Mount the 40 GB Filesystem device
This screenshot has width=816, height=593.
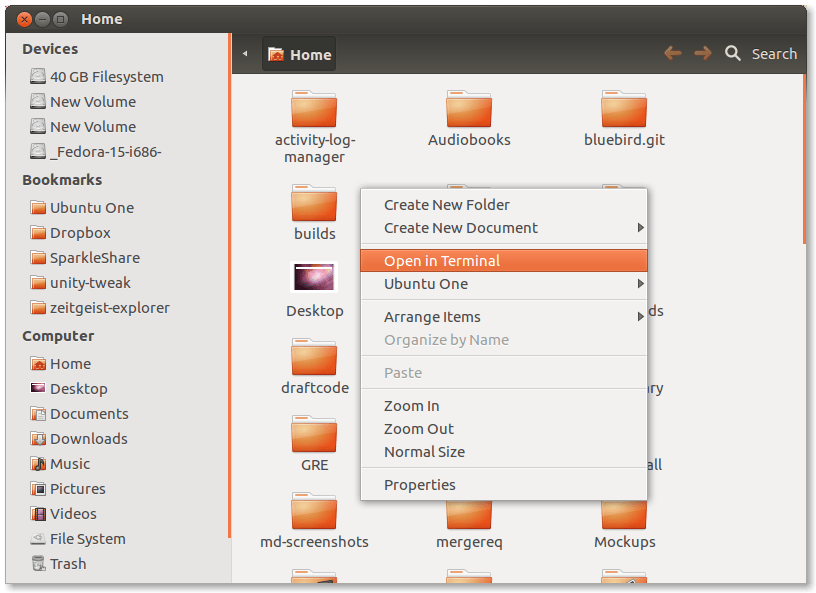106,76
